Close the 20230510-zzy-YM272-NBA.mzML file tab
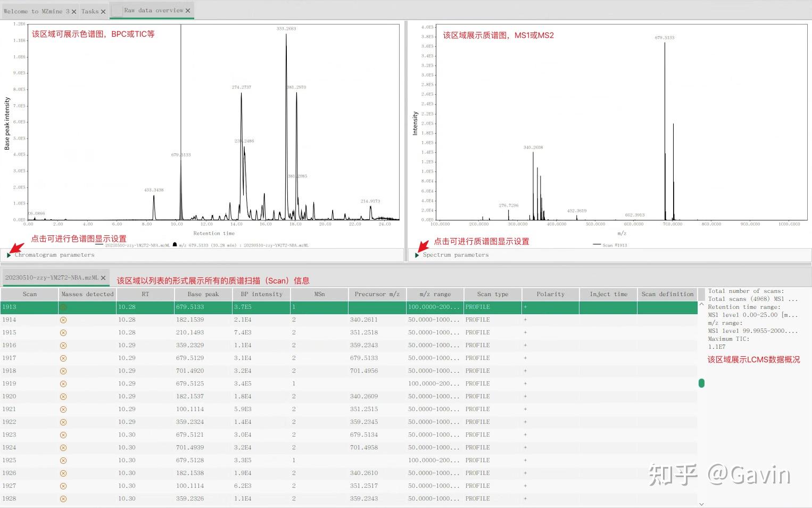This screenshot has width=812, height=508. (x=103, y=277)
